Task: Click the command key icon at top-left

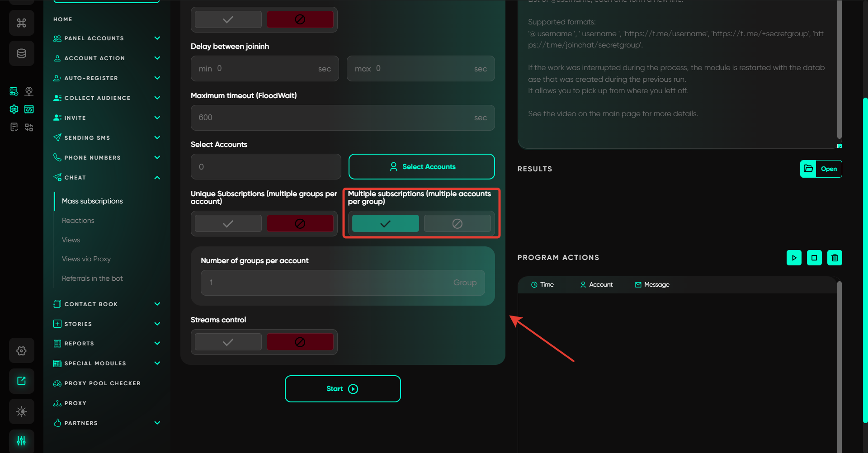Action: tap(21, 23)
